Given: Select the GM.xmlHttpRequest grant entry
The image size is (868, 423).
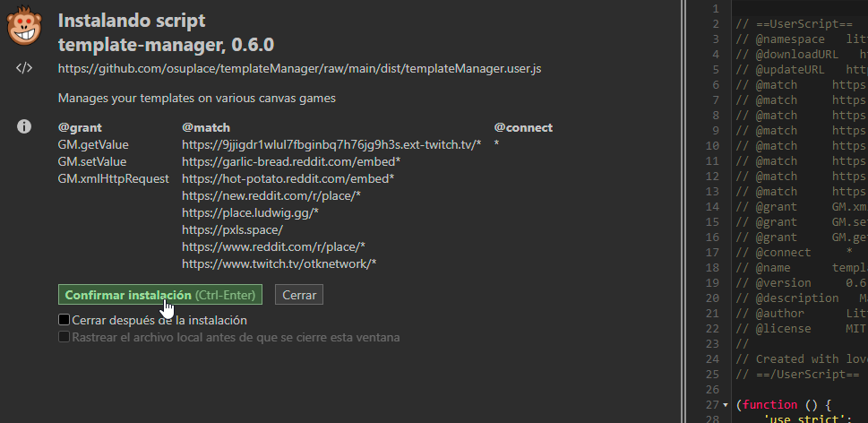Looking at the screenshot, I should point(114,178).
